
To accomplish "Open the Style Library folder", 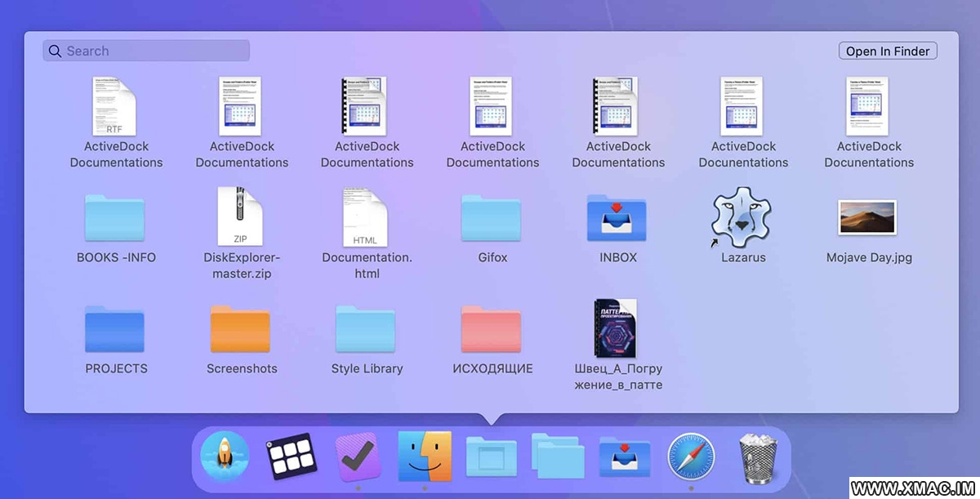I will click(x=366, y=329).
